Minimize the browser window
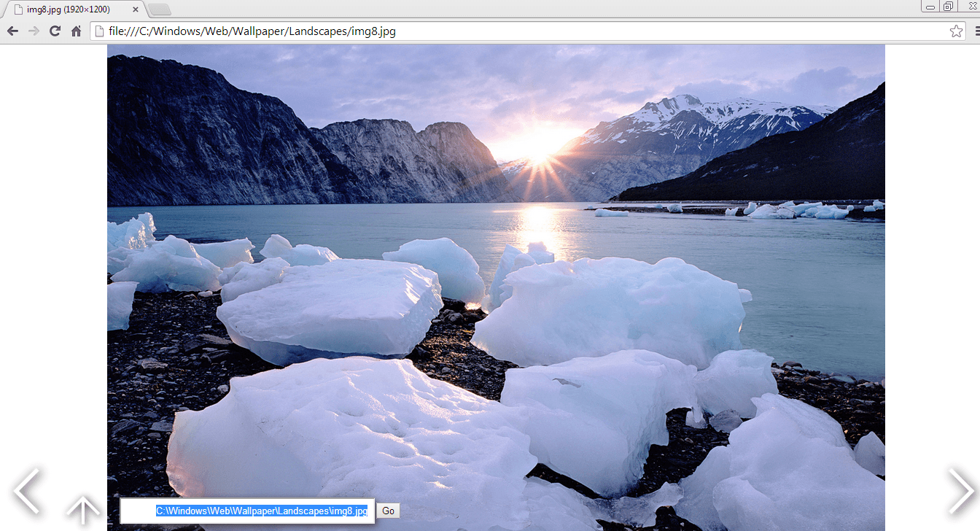The height and width of the screenshot is (531, 980). 930,7
